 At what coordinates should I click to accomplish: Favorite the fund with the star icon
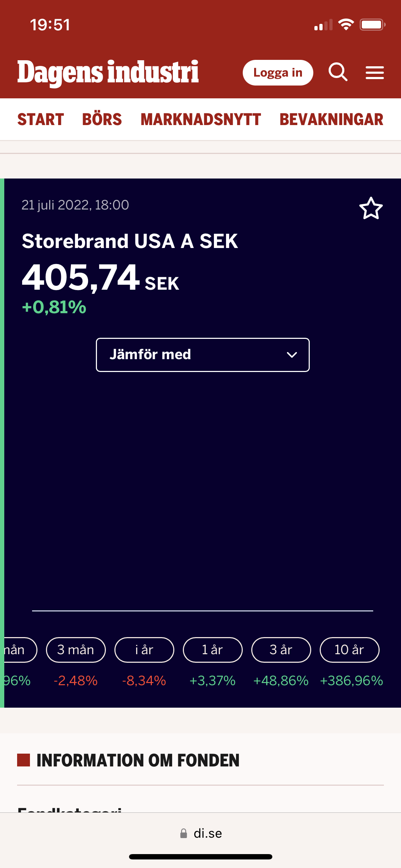tap(371, 208)
